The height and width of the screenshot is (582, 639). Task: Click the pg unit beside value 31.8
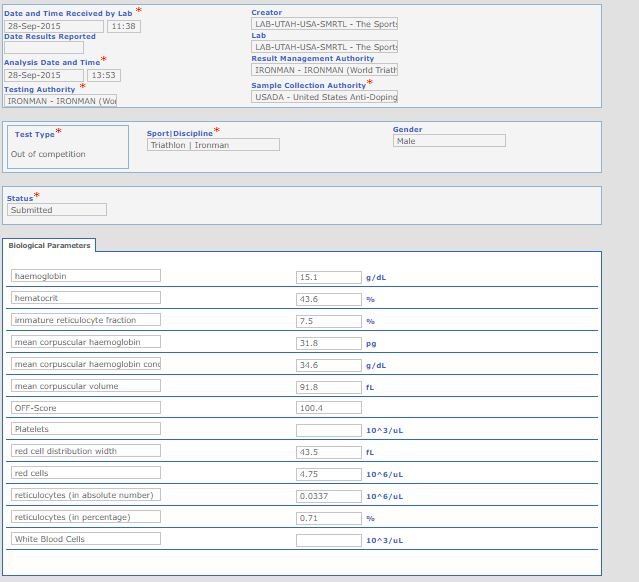[x=371, y=344]
